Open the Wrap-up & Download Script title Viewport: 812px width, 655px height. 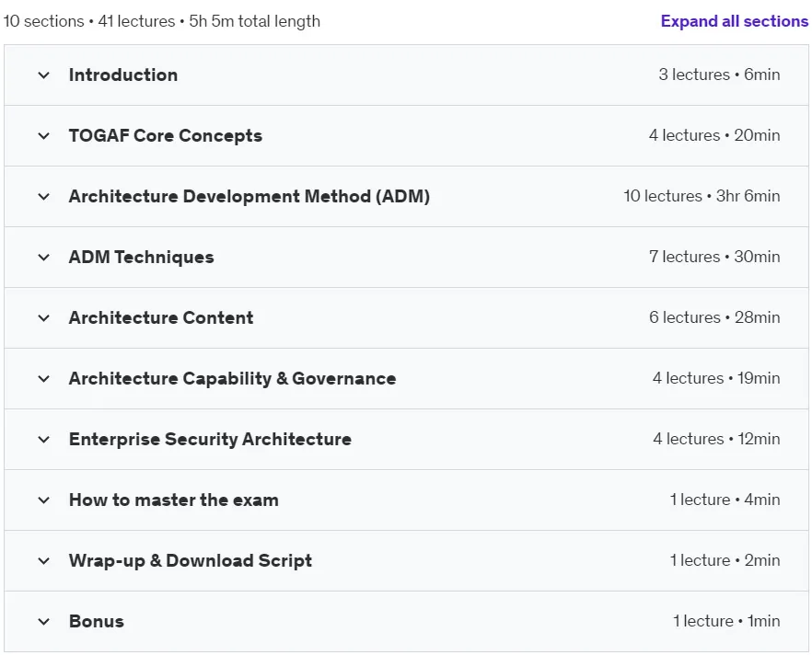pyautogui.click(x=191, y=561)
